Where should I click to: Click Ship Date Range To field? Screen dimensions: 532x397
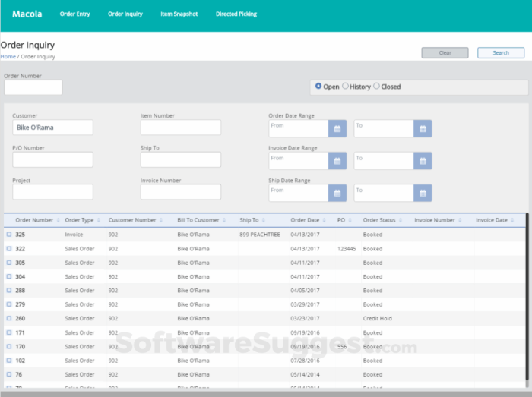[x=384, y=193]
